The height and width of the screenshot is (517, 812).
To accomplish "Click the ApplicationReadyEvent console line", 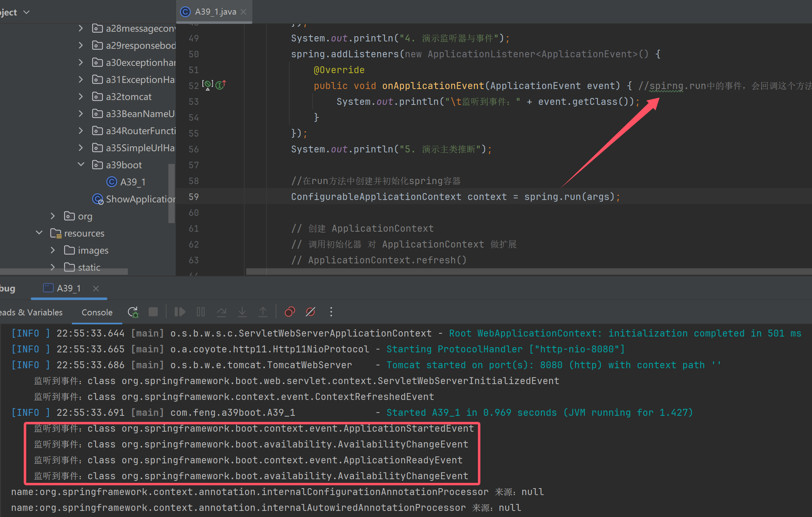I will (248, 460).
